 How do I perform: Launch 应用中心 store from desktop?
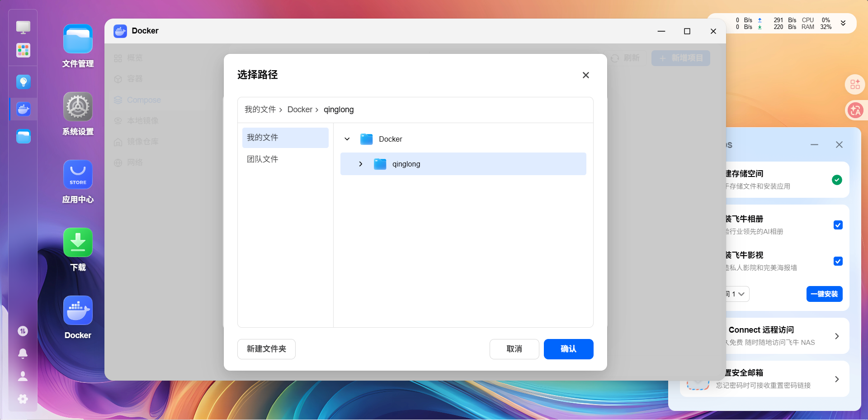click(78, 175)
